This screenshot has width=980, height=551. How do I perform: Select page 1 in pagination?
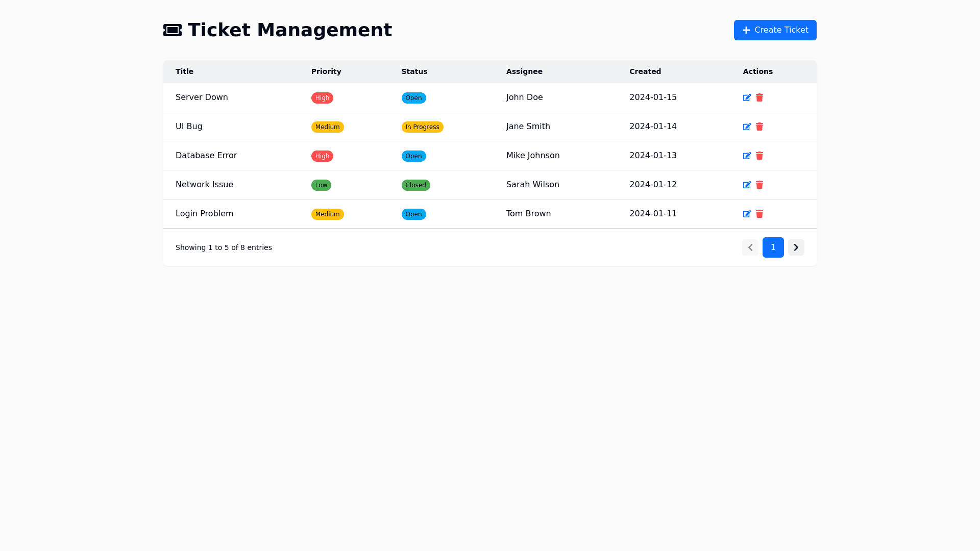[773, 247]
